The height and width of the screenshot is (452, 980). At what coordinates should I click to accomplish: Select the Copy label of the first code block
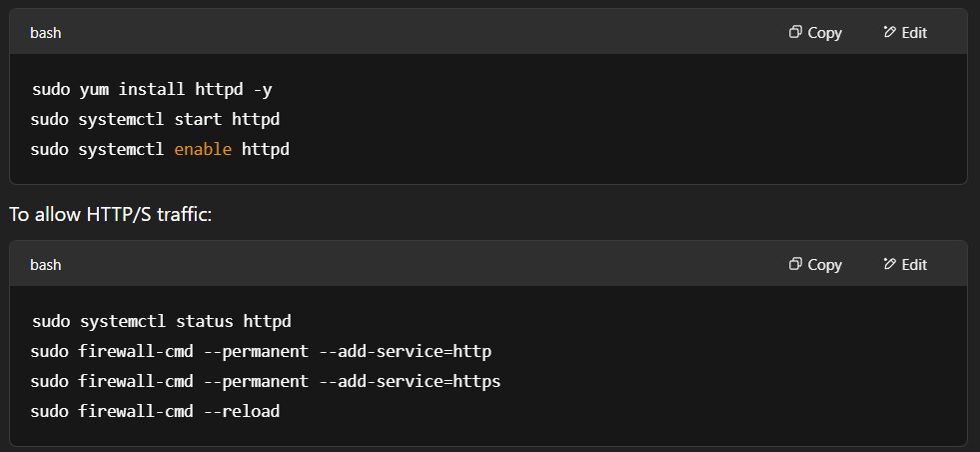click(824, 33)
